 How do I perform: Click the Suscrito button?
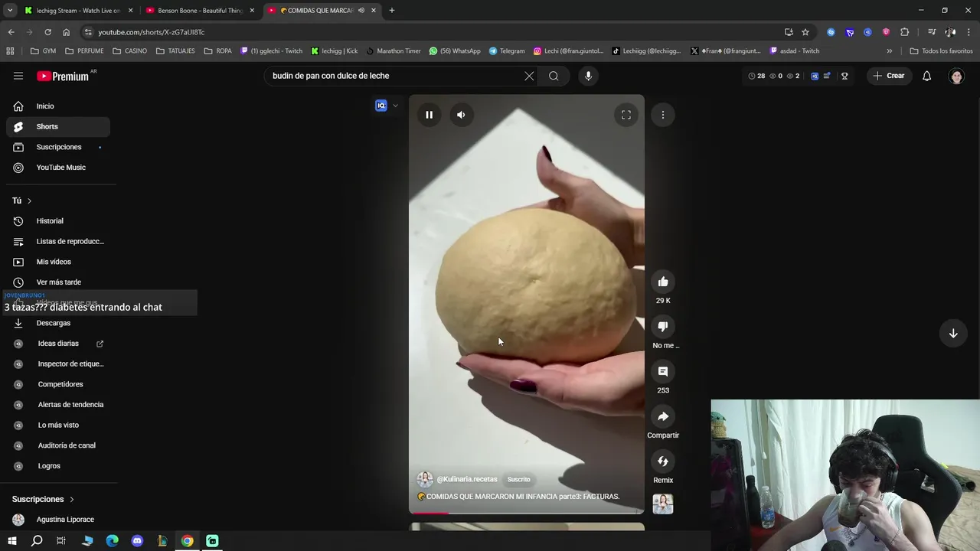(518, 479)
